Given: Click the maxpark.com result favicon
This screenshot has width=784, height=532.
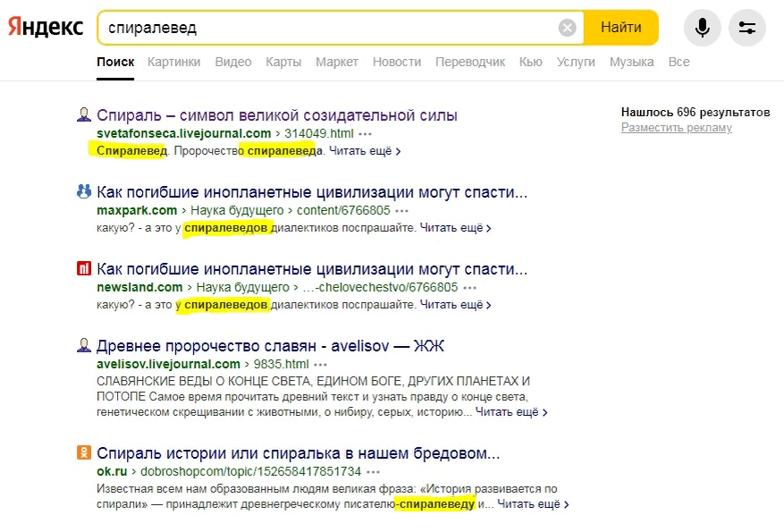Looking at the screenshot, I should point(83,191).
